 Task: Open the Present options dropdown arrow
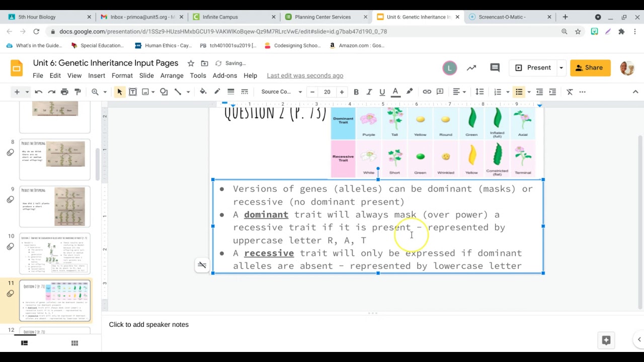click(x=561, y=67)
